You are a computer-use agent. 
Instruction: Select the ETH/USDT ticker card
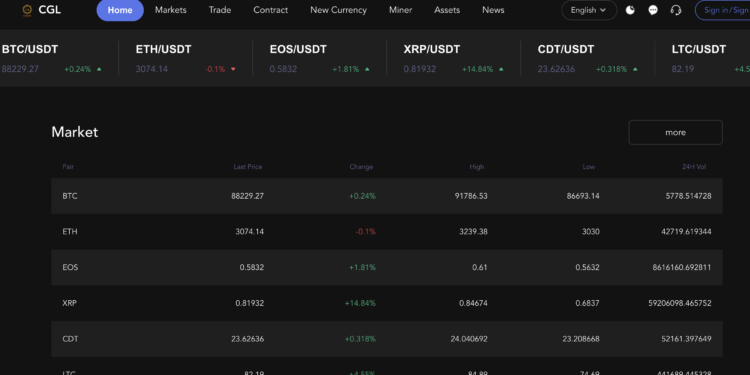click(x=186, y=58)
